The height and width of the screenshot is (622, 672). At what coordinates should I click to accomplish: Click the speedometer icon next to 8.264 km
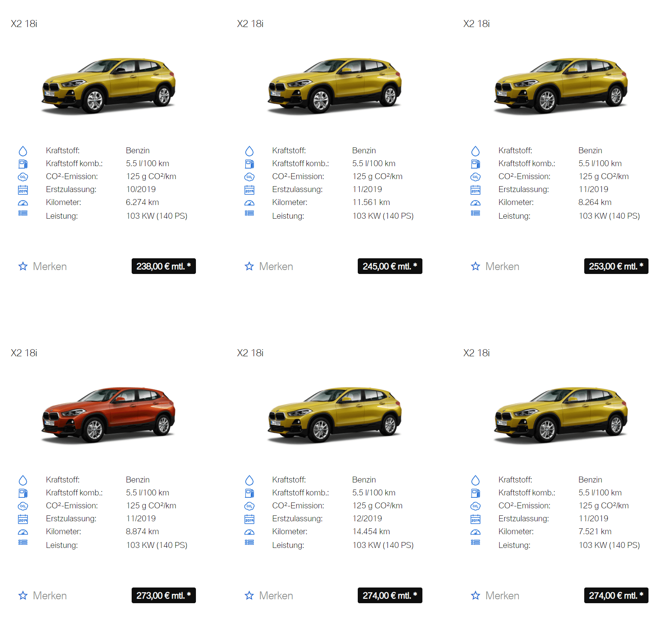pyautogui.click(x=475, y=203)
